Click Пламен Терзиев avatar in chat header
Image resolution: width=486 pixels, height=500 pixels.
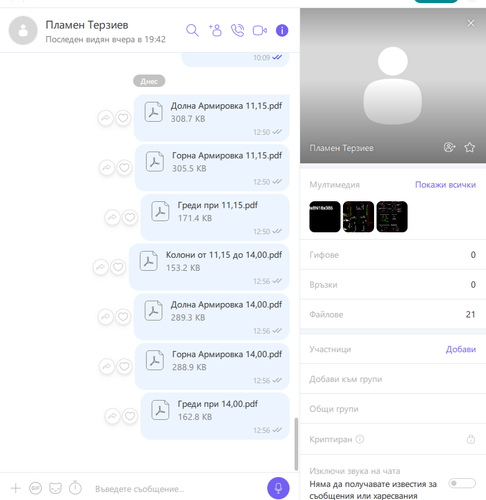tap(23, 30)
